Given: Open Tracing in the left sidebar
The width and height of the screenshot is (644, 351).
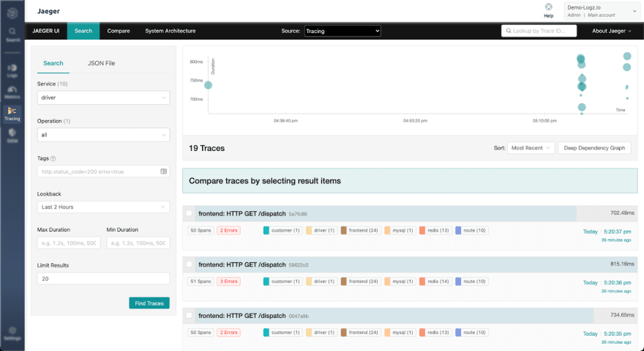Looking at the screenshot, I should [x=12, y=114].
